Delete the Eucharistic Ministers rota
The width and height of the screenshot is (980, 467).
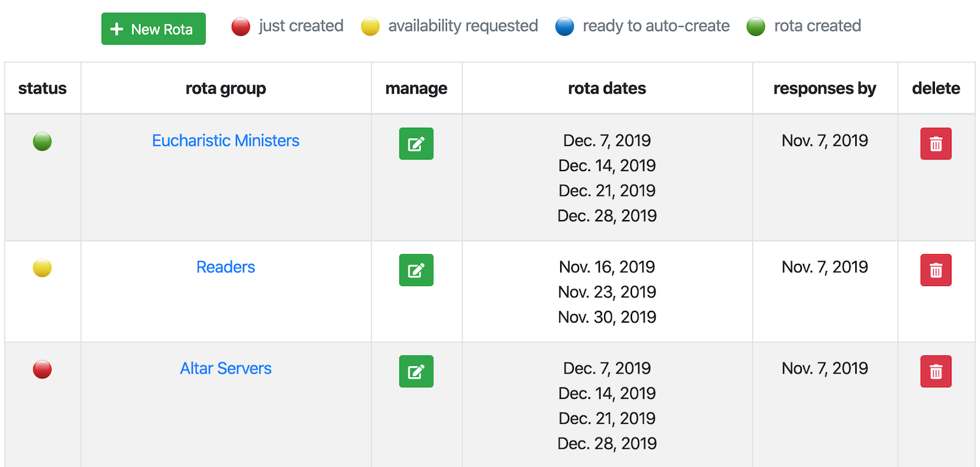click(x=936, y=144)
